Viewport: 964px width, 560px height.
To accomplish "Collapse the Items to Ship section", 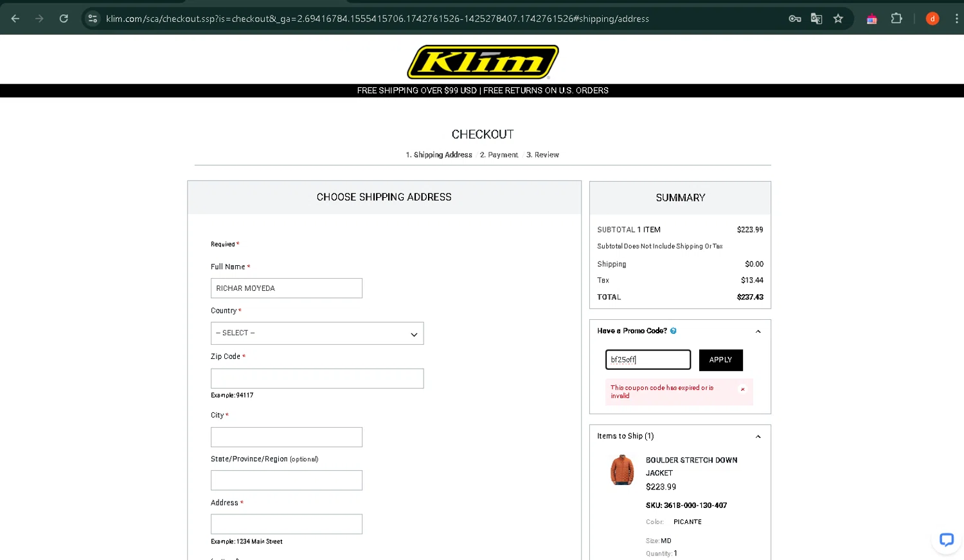I will [x=758, y=437].
